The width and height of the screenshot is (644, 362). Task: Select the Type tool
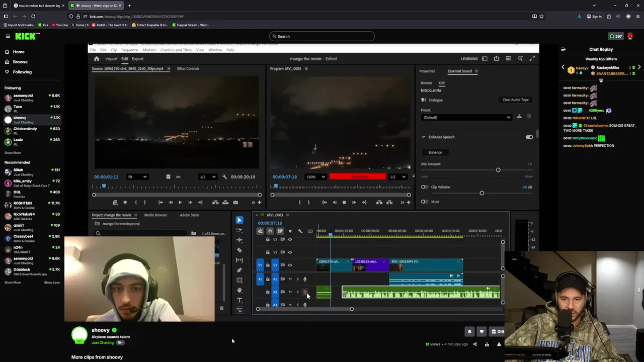[239, 300]
